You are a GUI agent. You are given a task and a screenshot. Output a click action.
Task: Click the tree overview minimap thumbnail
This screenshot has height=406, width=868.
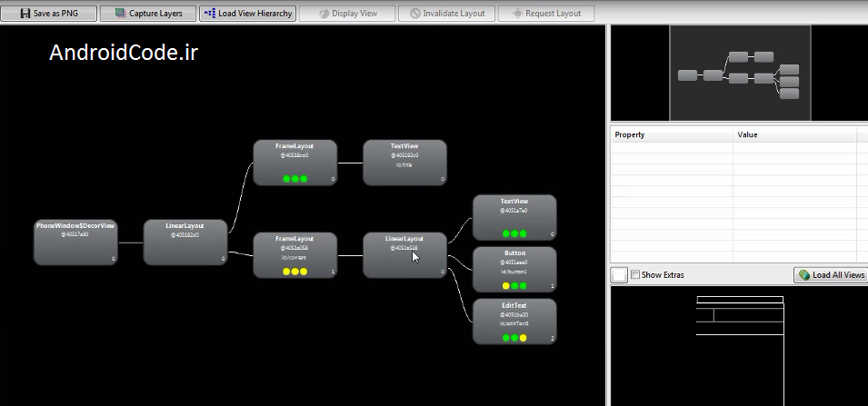point(739,74)
